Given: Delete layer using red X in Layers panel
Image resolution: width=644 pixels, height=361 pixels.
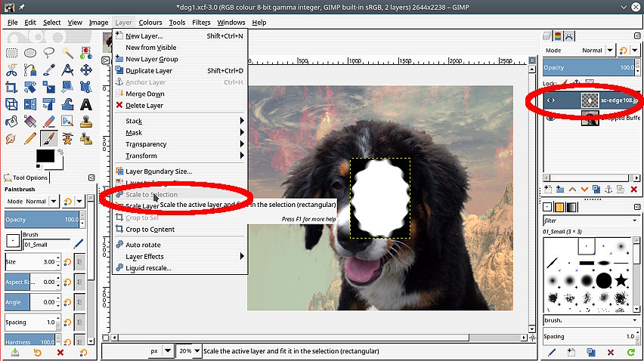Looking at the screenshot, I should click(x=633, y=189).
